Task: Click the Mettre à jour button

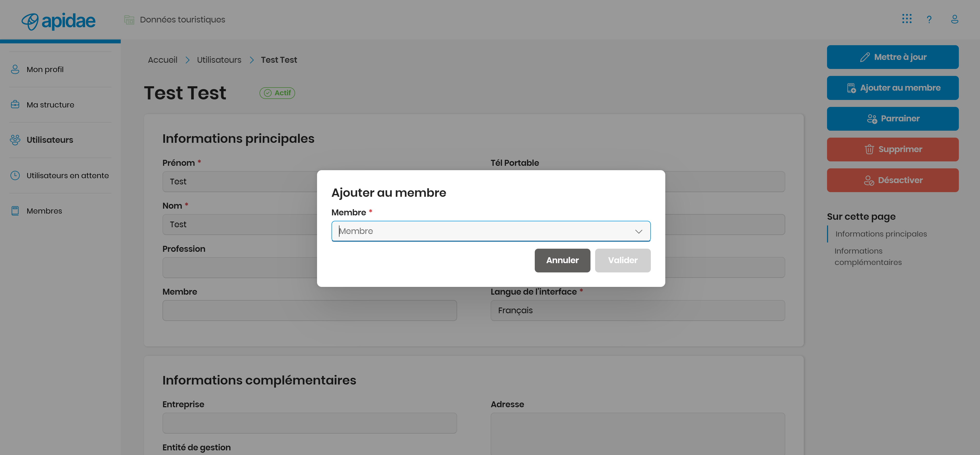Action: [x=893, y=57]
